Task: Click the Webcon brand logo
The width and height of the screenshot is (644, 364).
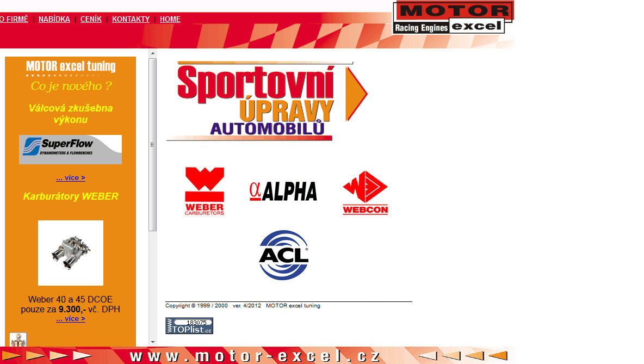Action: 365,193
